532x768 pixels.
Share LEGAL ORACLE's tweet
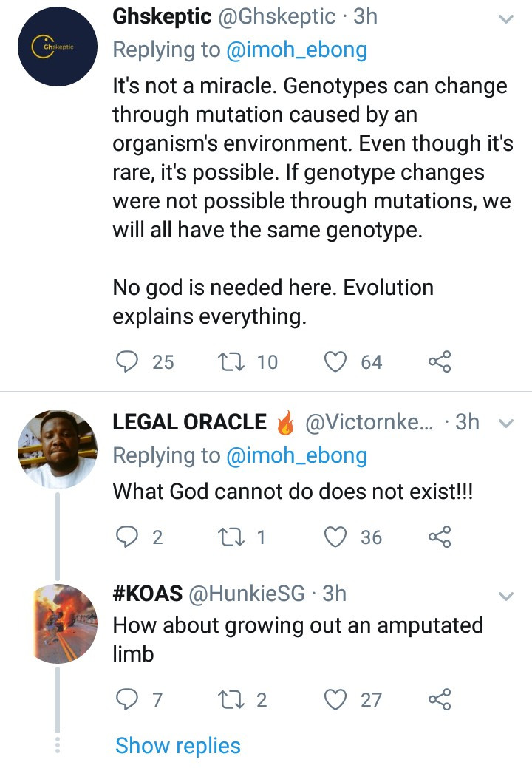tap(439, 537)
